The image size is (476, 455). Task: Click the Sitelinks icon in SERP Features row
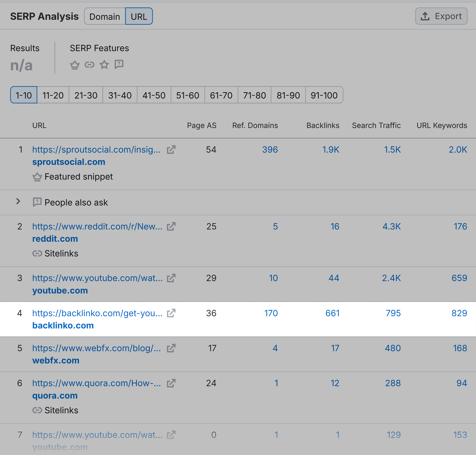(x=89, y=64)
